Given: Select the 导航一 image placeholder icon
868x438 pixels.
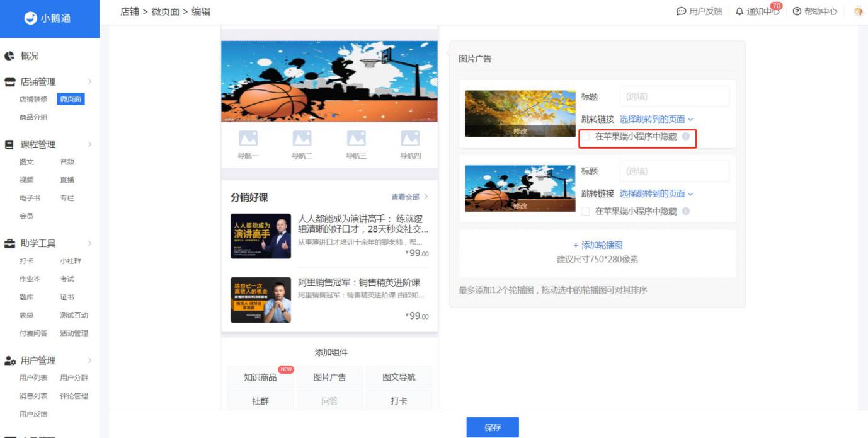Looking at the screenshot, I should pos(248,139).
